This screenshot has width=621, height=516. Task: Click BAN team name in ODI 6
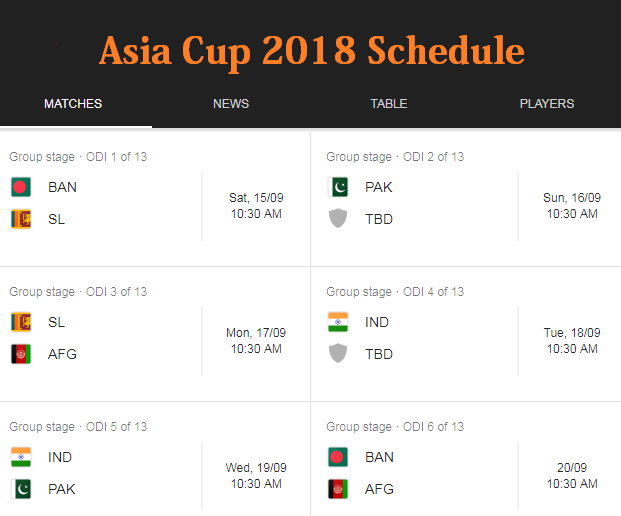click(x=379, y=457)
